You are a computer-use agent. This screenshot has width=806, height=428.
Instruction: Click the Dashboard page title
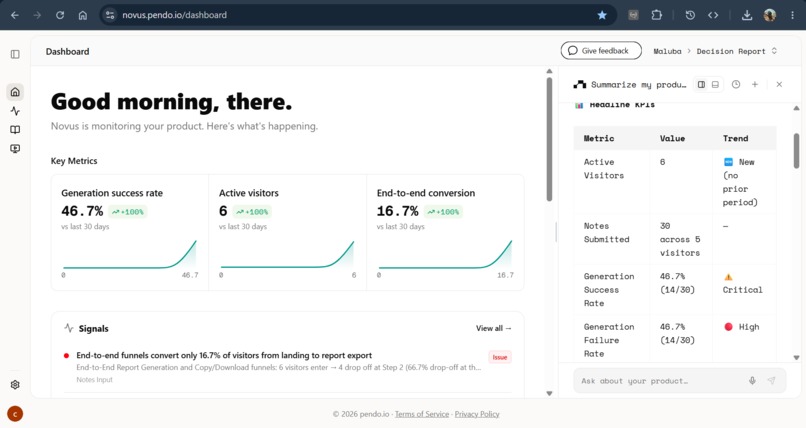coord(67,51)
